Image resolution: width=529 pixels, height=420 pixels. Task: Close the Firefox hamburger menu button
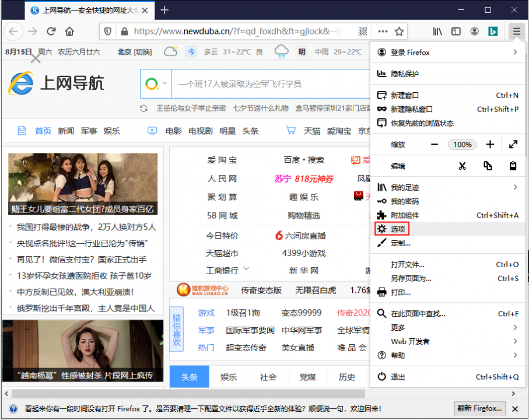517,32
